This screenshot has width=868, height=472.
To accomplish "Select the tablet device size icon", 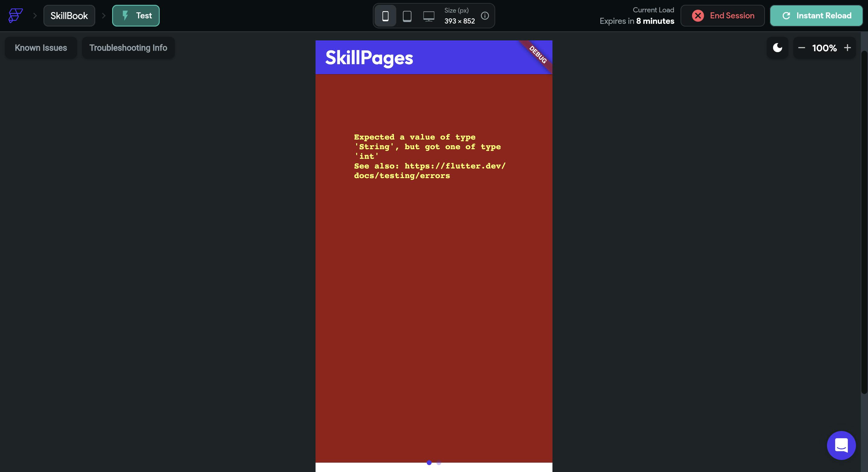I will pos(407,16).
